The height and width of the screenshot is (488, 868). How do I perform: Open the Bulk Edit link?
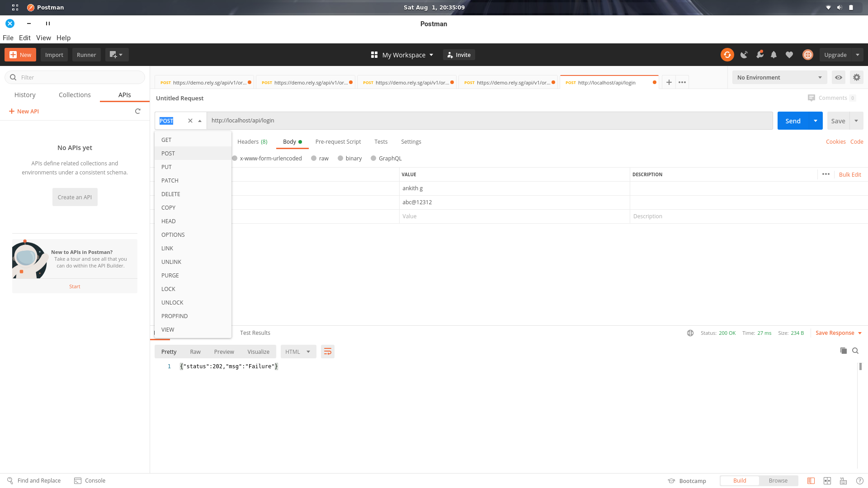(x=850, y=174)
